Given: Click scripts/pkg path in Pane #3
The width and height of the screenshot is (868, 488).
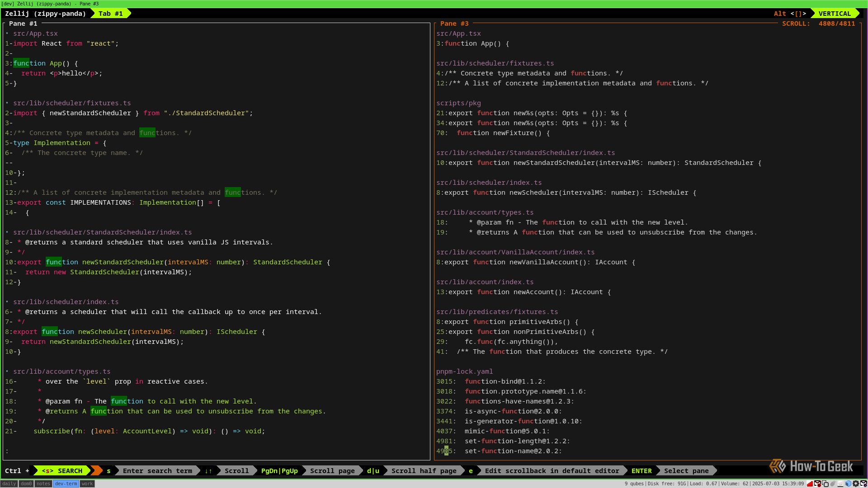Looking at the screenshot, I should click(458, 103).
